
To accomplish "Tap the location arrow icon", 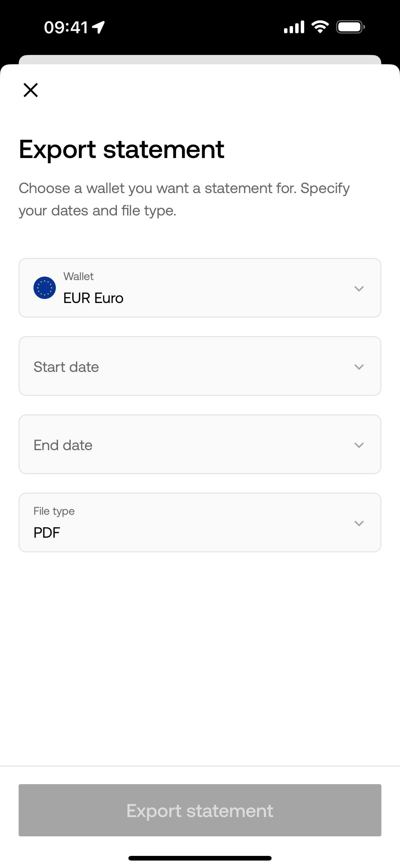I will [99, 27].
